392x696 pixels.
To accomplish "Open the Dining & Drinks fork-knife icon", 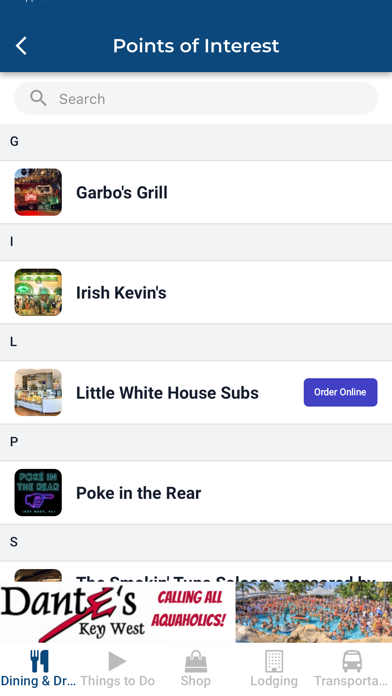I will (x=39, y=661).
